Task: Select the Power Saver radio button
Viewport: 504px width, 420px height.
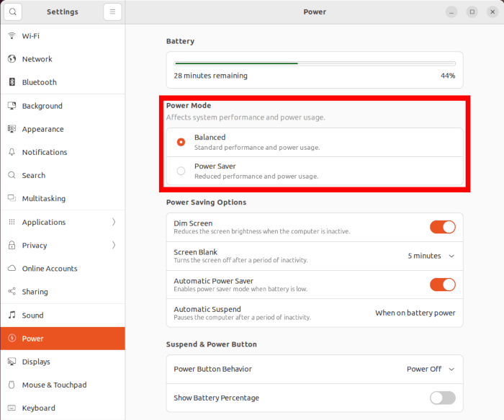Action: 181,171
